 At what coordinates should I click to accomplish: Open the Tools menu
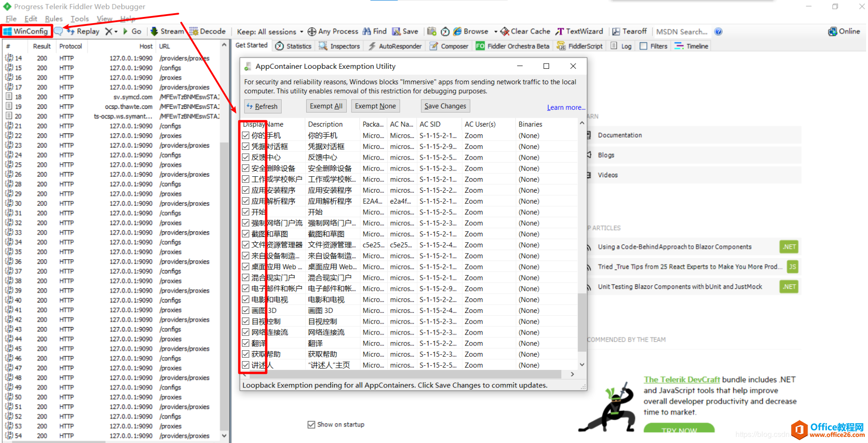pyautogui.click(x=80, y=19)
